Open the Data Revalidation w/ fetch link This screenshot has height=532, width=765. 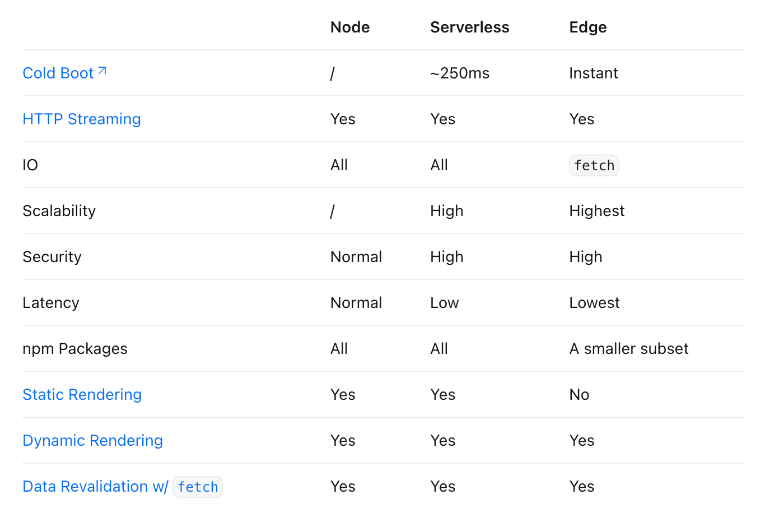[95, 487]
